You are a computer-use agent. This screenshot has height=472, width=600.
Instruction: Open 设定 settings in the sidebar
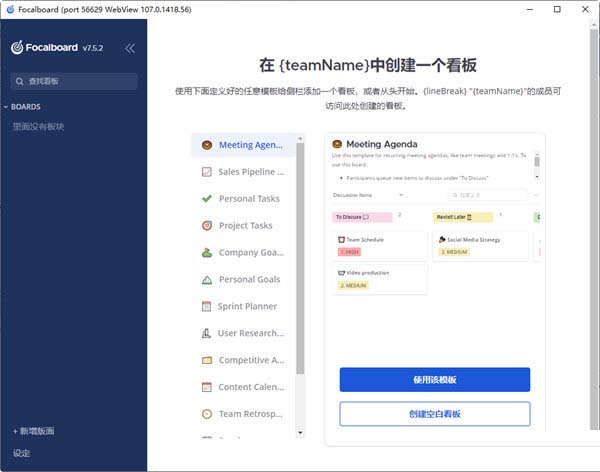22,453
